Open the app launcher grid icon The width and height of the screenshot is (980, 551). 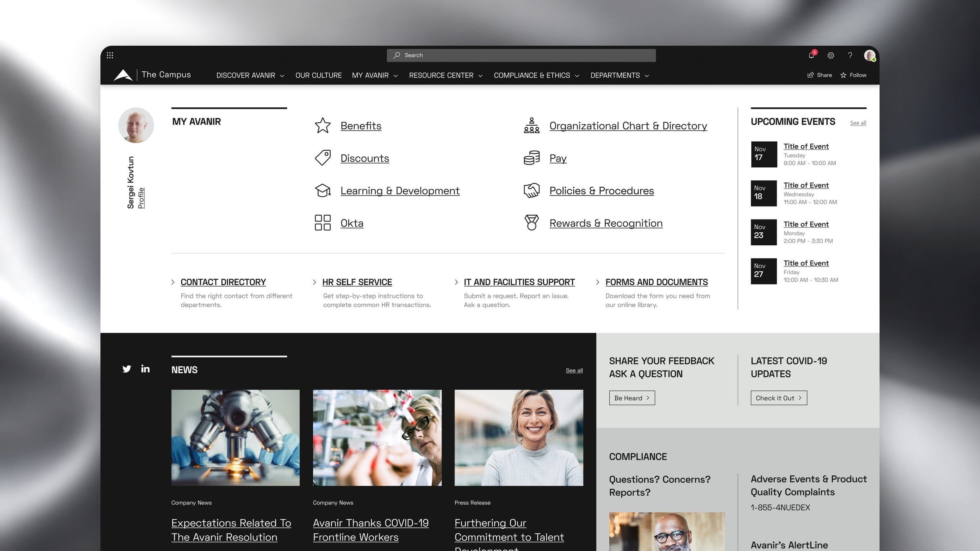point(110,55)
